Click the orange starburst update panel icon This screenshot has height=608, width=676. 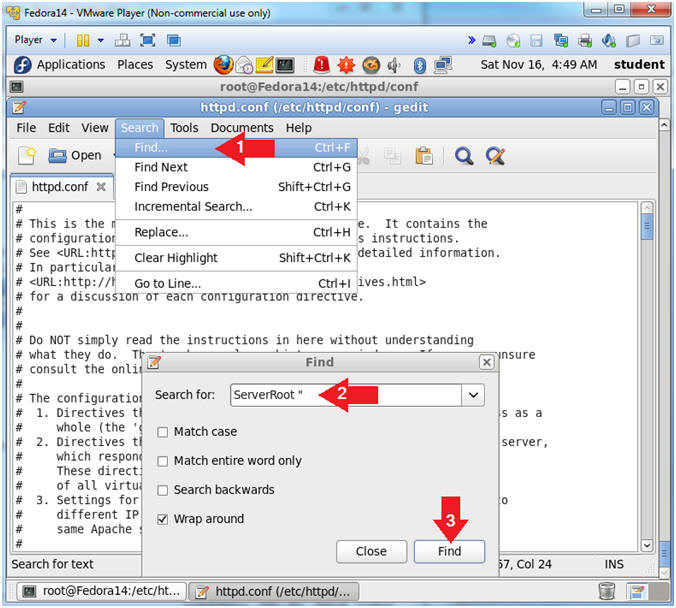(x=346, y=65)
